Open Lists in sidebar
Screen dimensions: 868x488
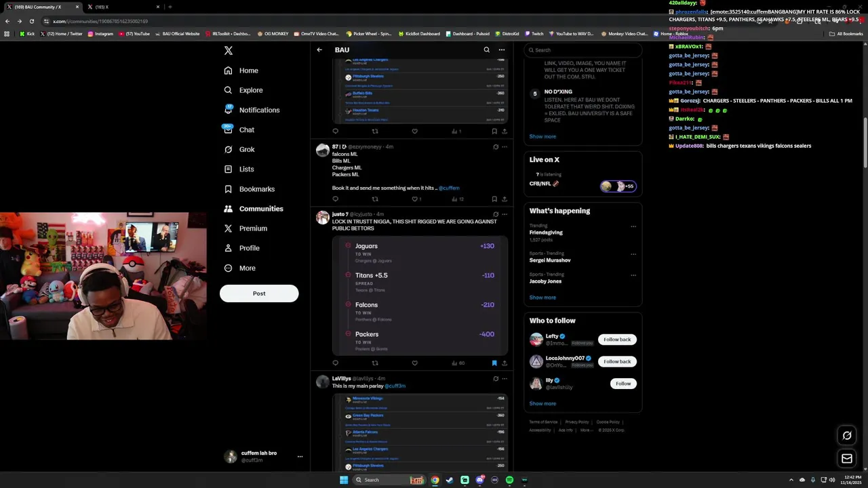coord(239,169)
